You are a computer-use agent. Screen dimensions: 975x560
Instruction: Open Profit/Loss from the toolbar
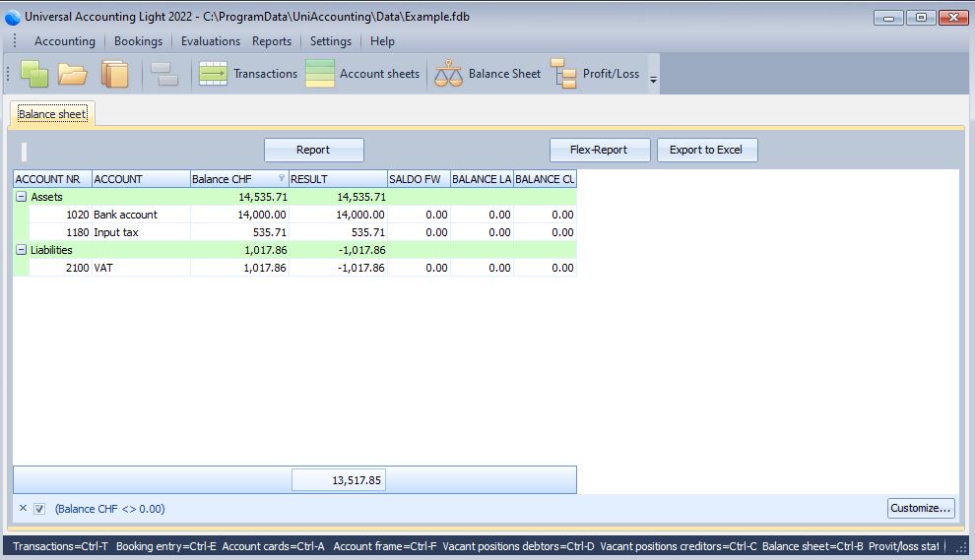[x=595, y=74]
